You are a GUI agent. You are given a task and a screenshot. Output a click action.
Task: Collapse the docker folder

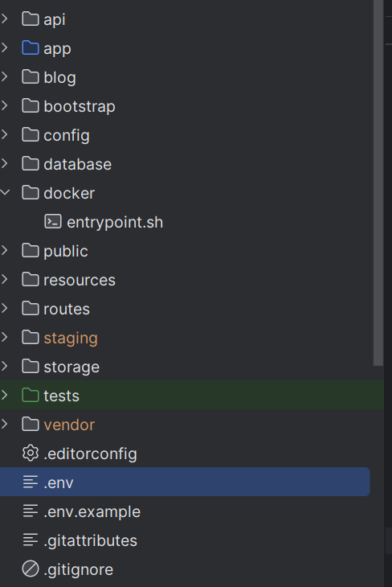coord(5,192)
